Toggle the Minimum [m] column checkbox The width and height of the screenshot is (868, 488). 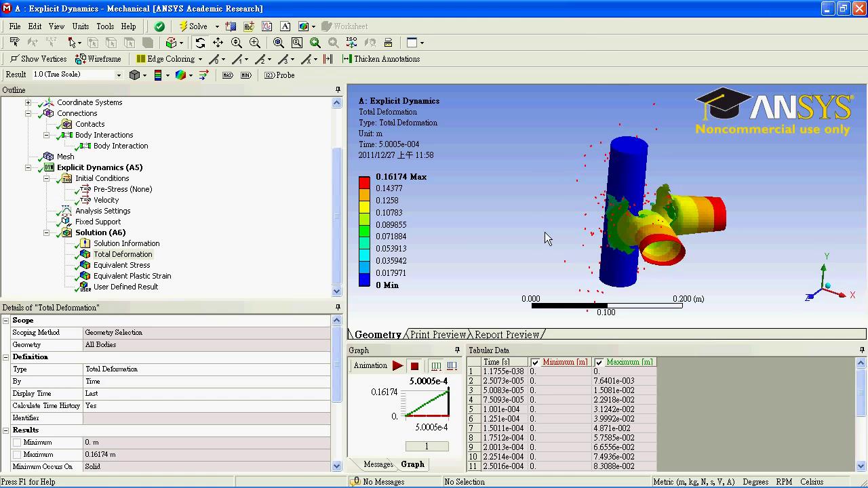point(536,363)
